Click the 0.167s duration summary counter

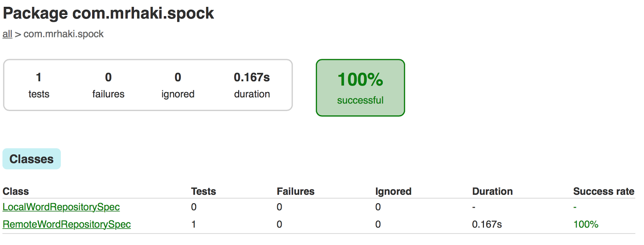[x=252, y=85]
